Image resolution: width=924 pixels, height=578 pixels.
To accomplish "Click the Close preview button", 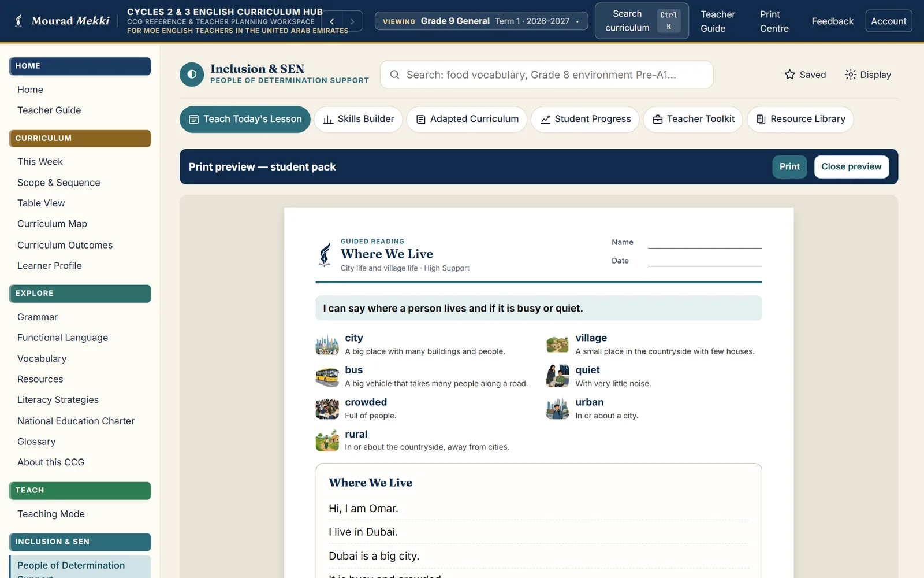I will 851,166.
